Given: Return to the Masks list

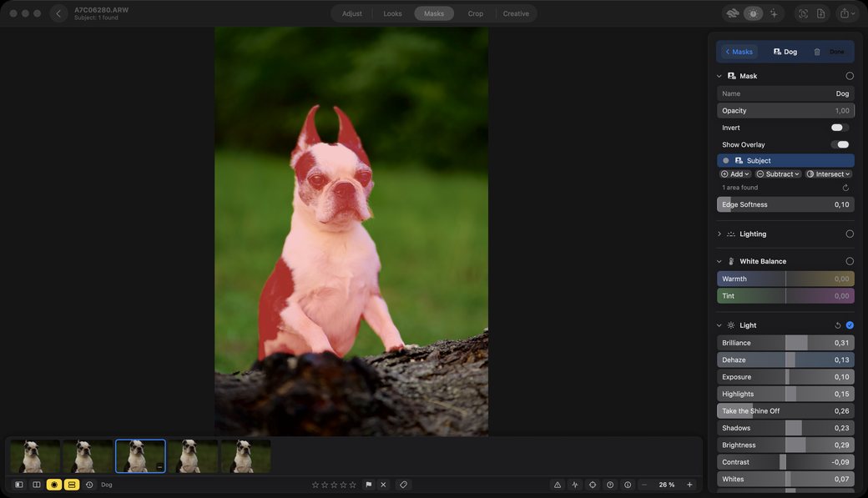Looking at the screenshot, I should 739,52.
